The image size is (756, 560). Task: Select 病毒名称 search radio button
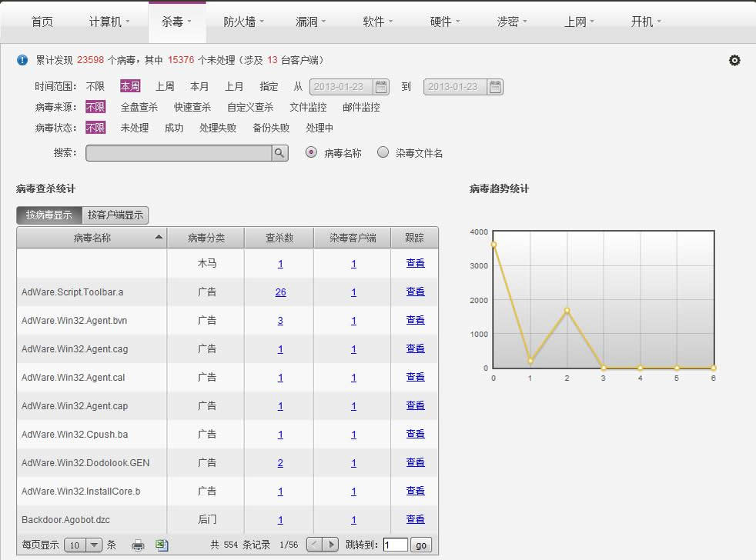pos(311,152)
